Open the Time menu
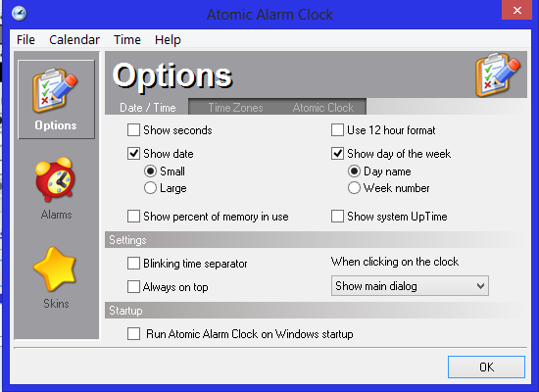This screenshot has width=539, height=392. pos(127,40)
